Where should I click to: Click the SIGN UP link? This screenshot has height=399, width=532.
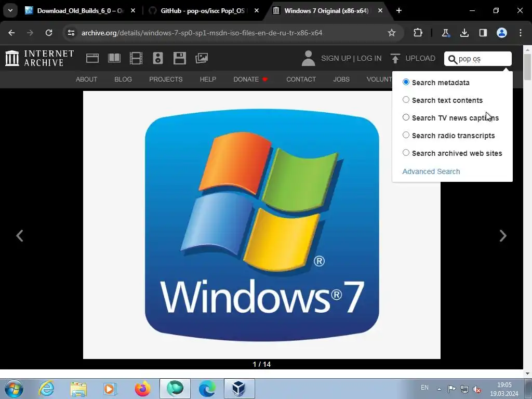336,58
